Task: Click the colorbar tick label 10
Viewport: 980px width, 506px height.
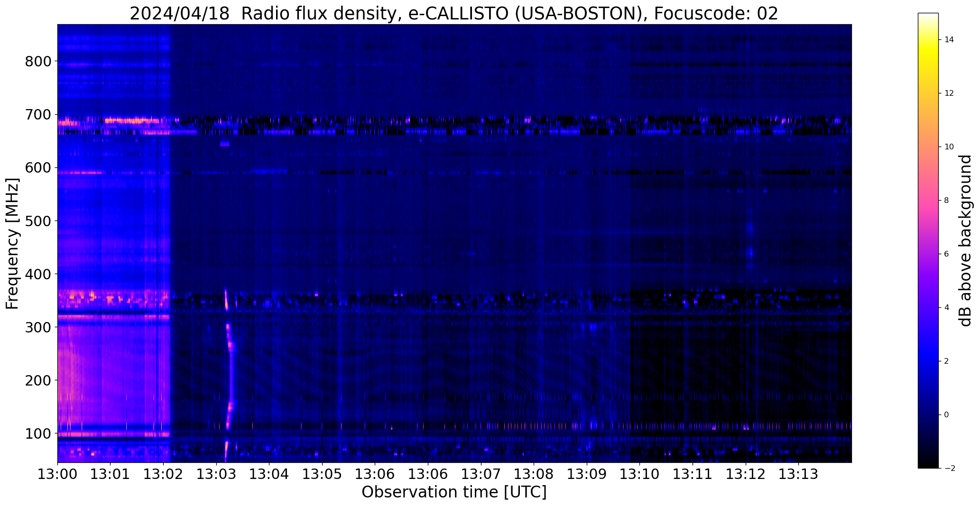Action: click(x=949, y=147)
